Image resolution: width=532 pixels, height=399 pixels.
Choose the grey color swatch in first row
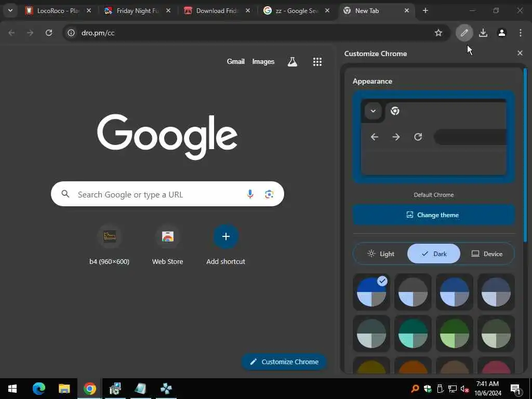click(413, 292)
